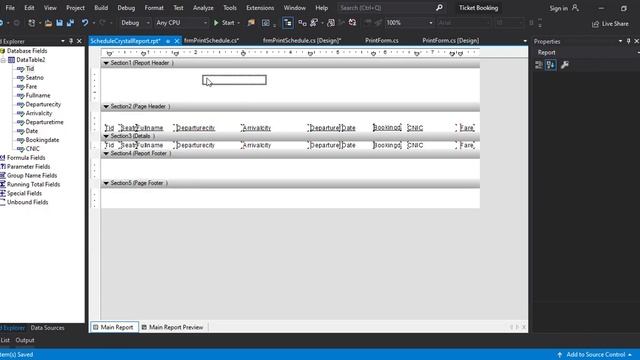Click the New Project toolbar icon
This screenshot has width=640, height=360.
[31, 23]
